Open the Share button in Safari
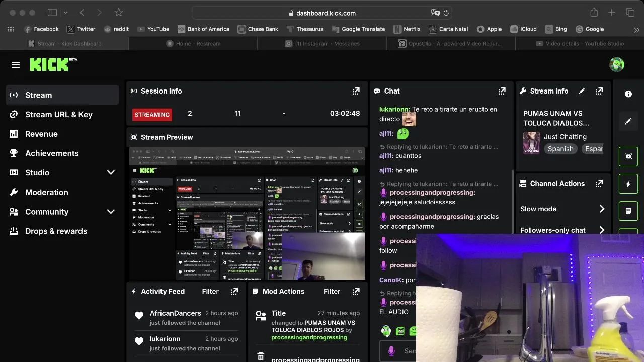 (x=594, y=13)
